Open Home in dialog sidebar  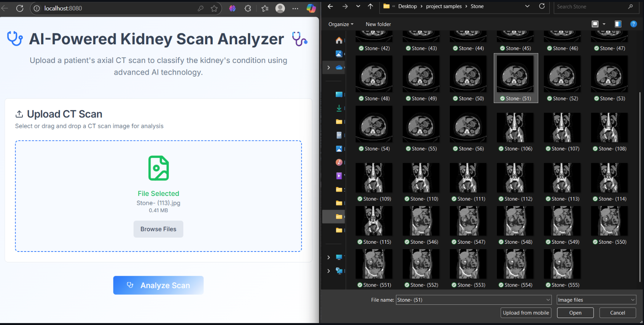[339, 40]
